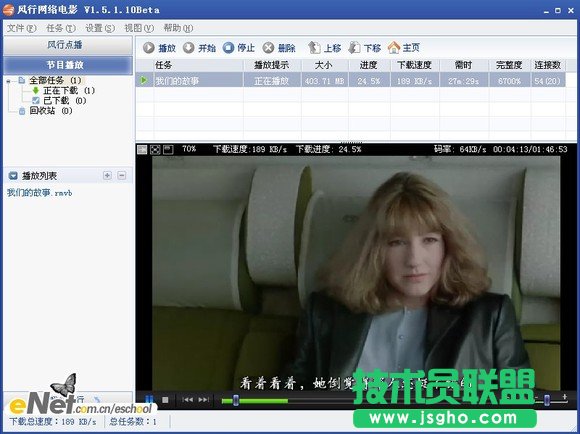Open the 文件(F) menu
The height and width of the screenshot is (434, 580).
(x=21, y=28)
